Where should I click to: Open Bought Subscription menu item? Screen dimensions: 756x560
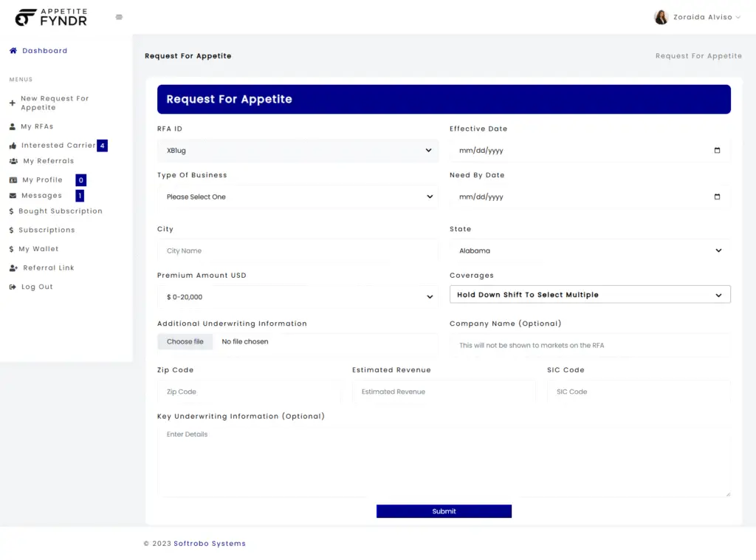pyautogui.click(x=61, y=211)
